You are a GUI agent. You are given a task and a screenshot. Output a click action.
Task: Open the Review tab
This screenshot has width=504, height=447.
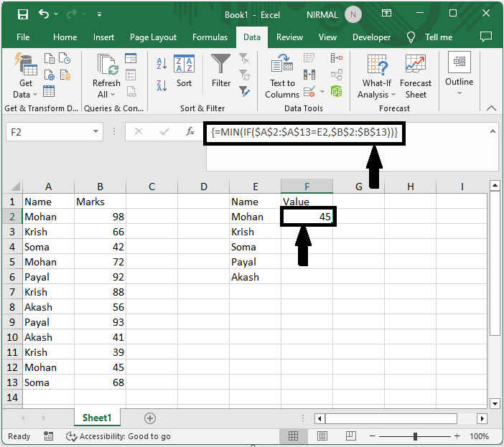[289, 37]
